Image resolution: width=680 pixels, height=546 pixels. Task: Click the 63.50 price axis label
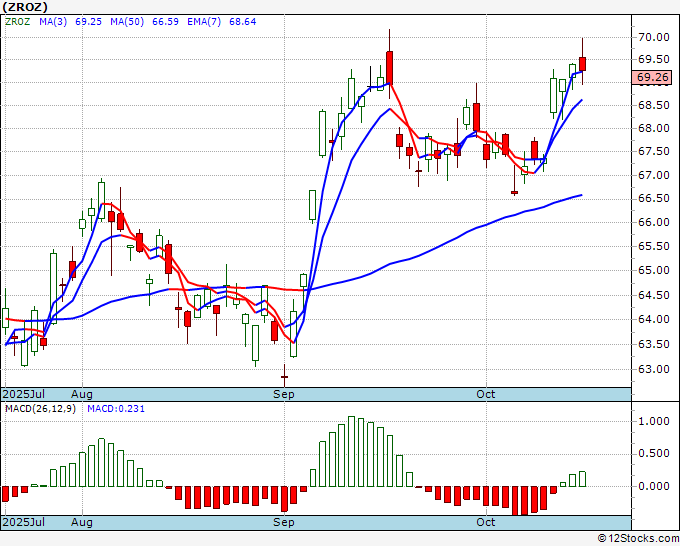pyautogui.click(x=654, y=344)
